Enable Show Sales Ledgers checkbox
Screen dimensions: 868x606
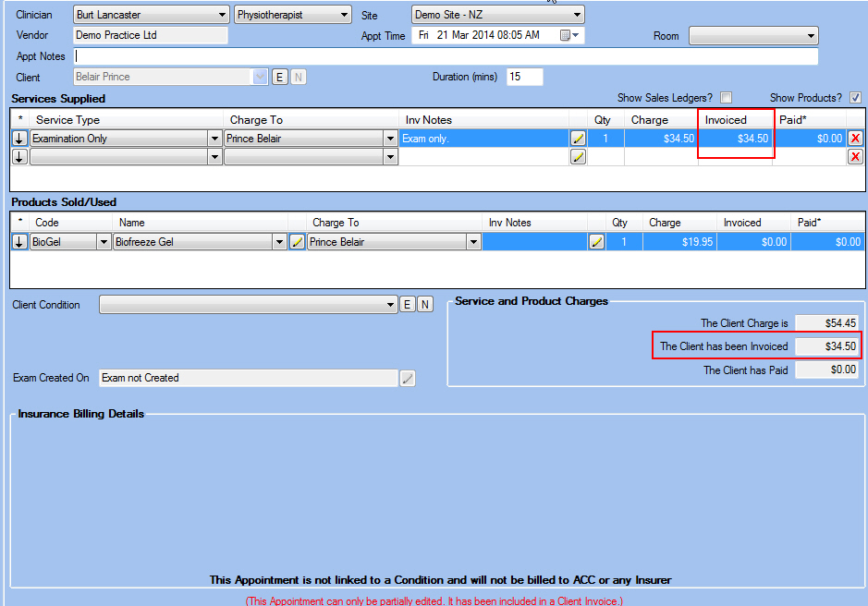[x=727, y=98]
